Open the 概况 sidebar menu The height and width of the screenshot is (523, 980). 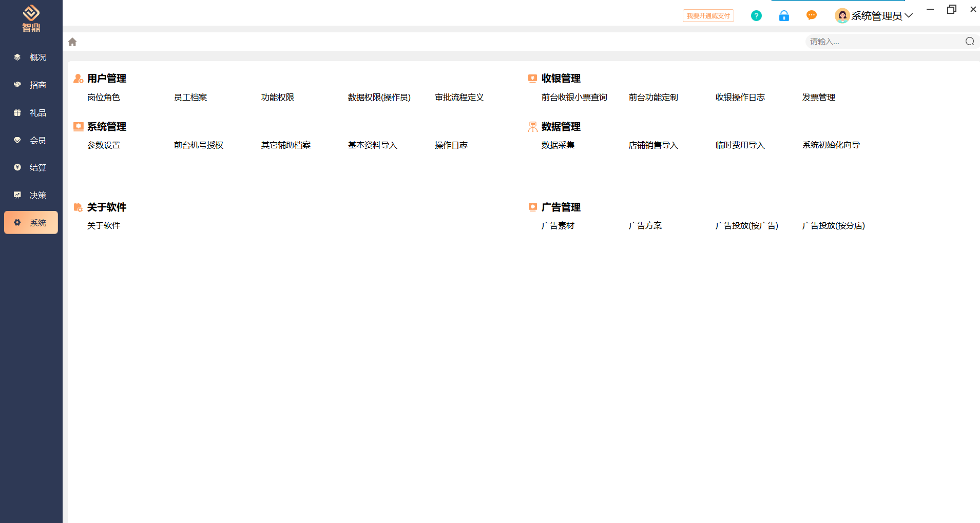[x=31, y=57]
